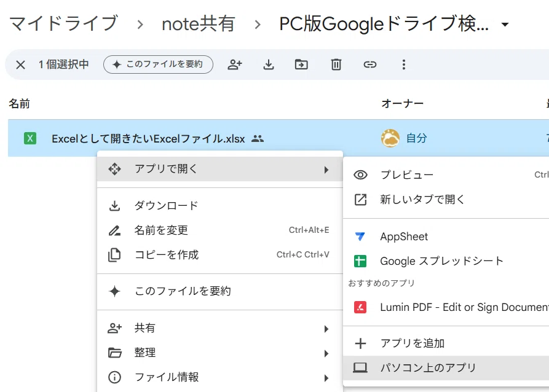Go to マイドライブ breadcrumb

pos(63,24)
